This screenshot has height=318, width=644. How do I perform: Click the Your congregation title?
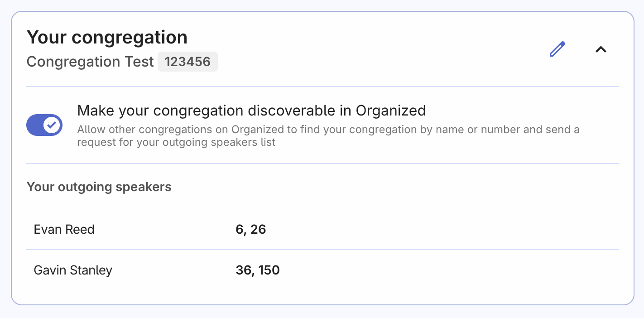(x=107, y=37)
